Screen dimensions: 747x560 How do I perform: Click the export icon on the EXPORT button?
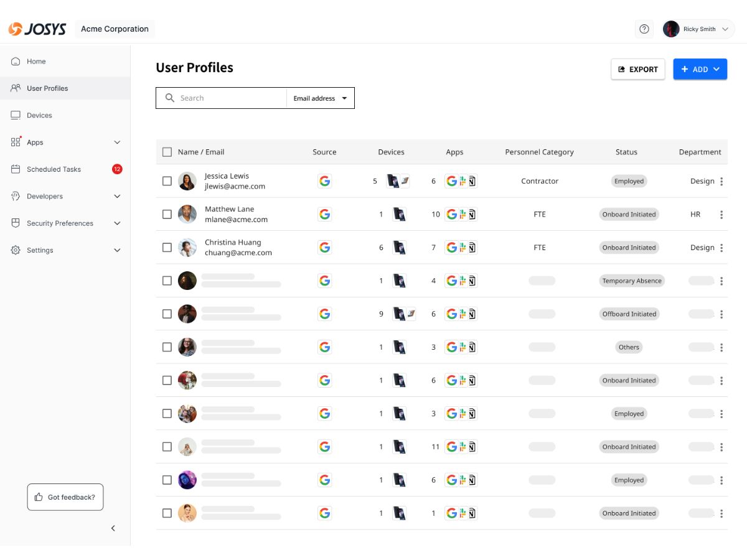pyautogui.click(x=621, y=70)
